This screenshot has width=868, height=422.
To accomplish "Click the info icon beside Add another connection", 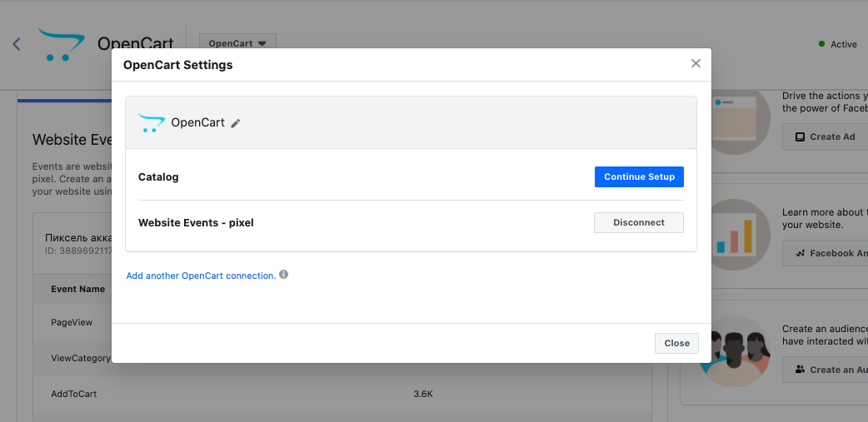I will [x=283, y=275].
